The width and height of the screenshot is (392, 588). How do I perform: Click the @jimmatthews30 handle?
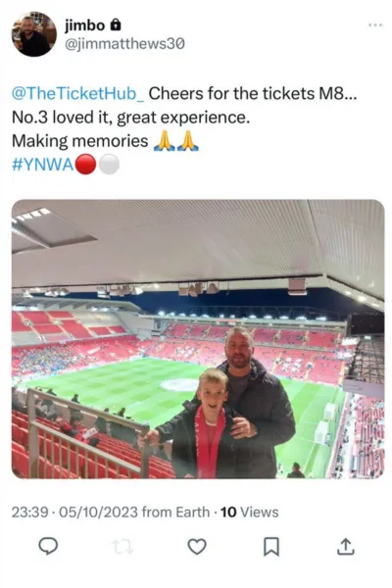point(124,44)
